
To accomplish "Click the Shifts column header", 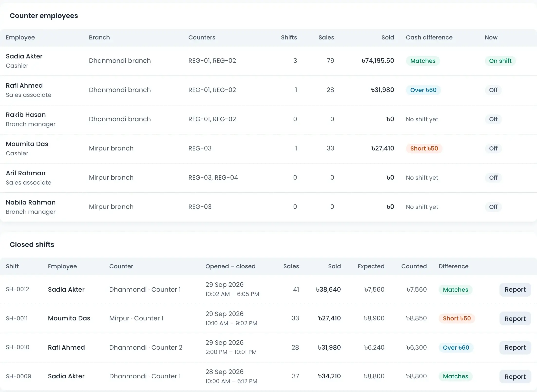I will 289,37.
